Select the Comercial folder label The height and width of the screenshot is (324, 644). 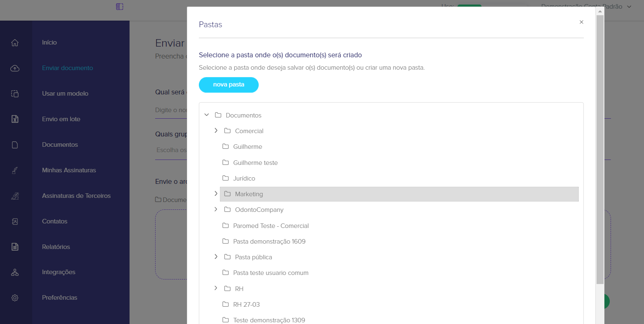[x=249, y=131]
